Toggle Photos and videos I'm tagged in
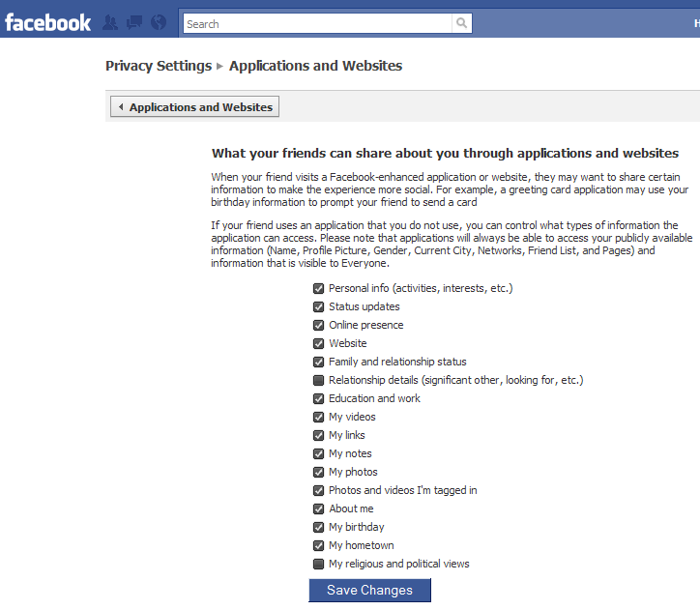 [318, 490]
